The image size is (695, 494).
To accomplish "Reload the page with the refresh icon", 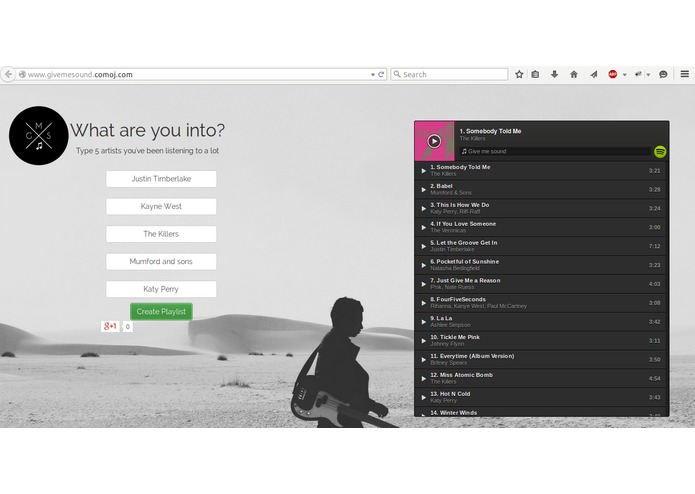I will (381, 74).
